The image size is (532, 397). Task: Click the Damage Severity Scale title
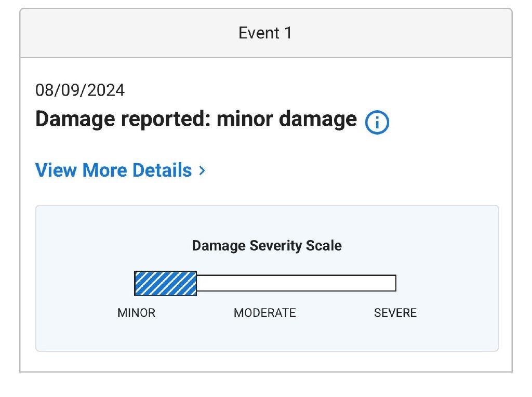[x=267, y=245]
